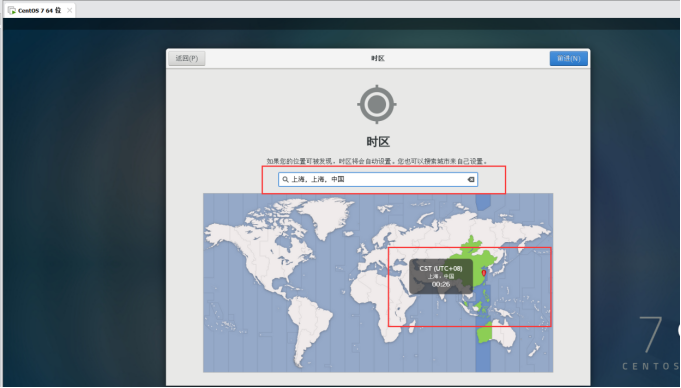The height and width of the screenshot is (388, 681).
Task: Click the magnifier icon in search field
Action: [285, 179]
